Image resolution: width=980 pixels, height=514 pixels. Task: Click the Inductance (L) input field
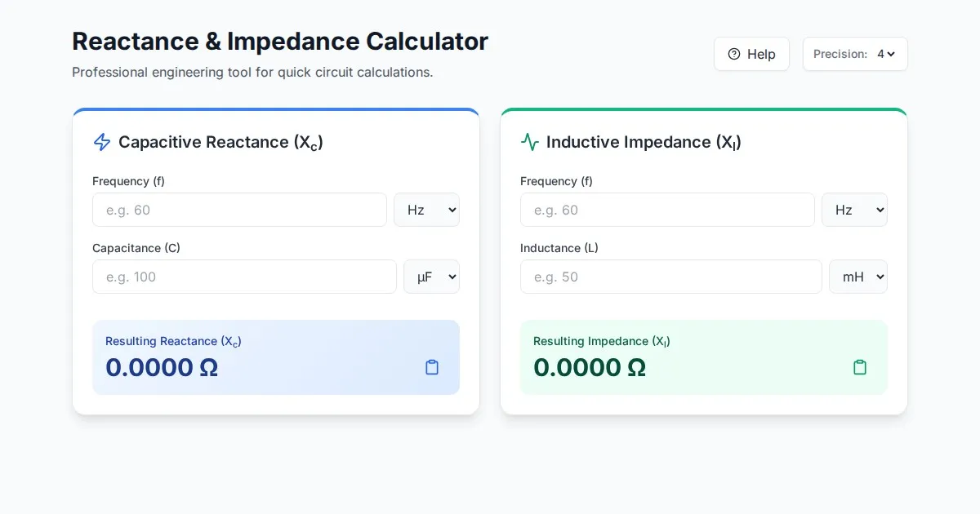click(x=670, y=277)
